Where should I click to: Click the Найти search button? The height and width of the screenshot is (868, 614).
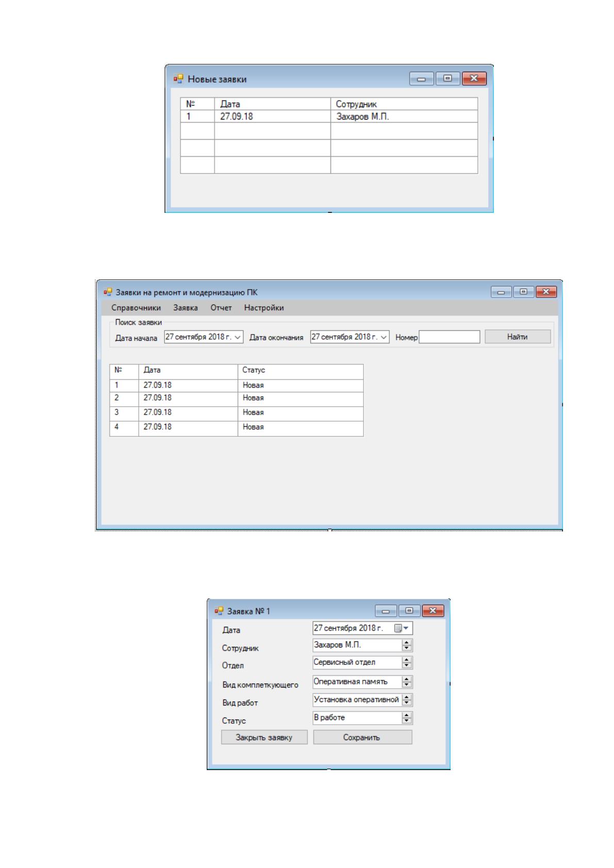coord(518,337)
